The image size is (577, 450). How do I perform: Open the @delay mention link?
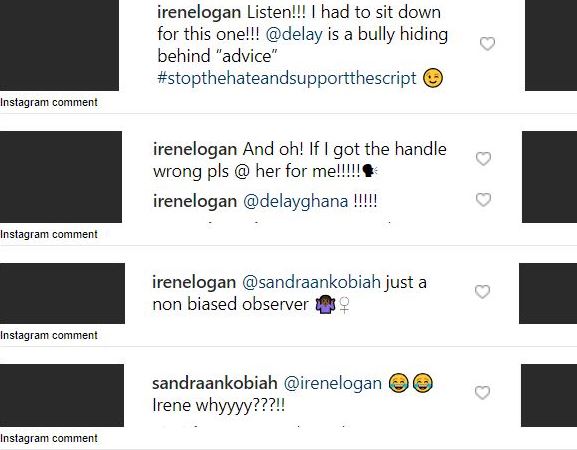click(294, 34)
